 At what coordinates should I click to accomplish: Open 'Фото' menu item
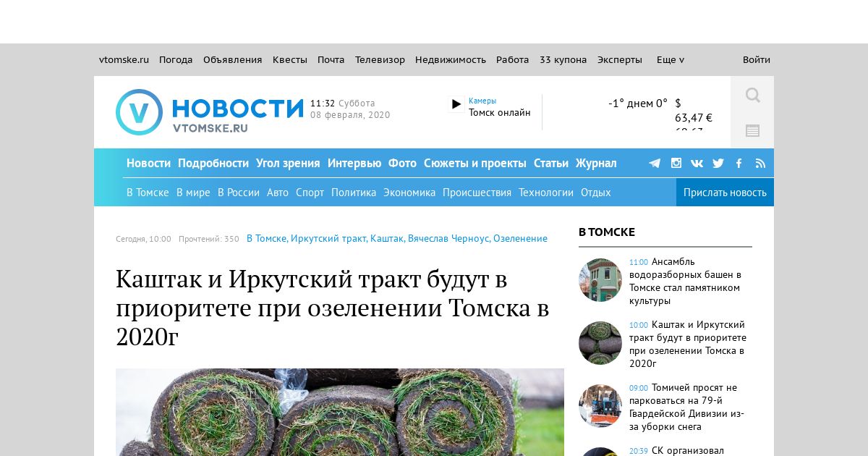coord(402,163)
